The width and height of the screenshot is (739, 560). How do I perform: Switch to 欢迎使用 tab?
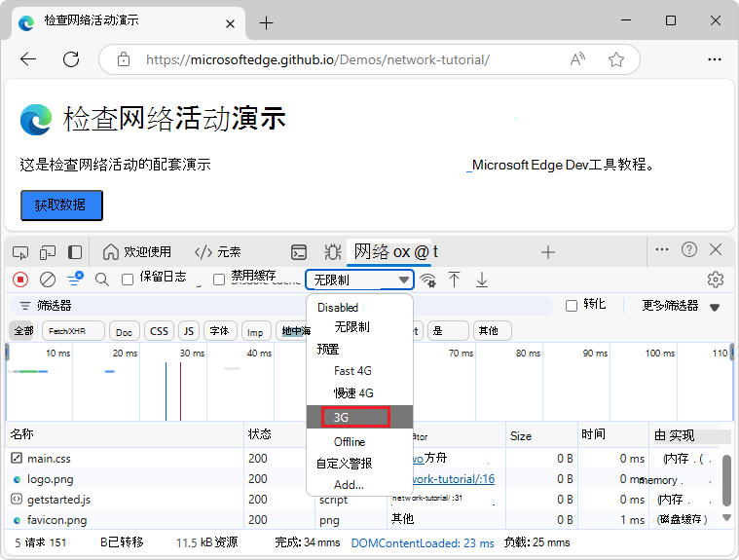[x=136, y=252]
